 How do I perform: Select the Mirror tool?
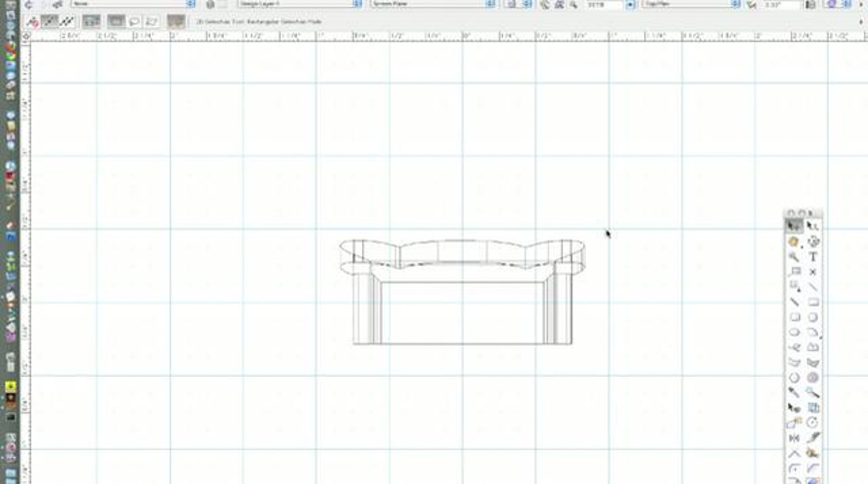click(794, 438)
